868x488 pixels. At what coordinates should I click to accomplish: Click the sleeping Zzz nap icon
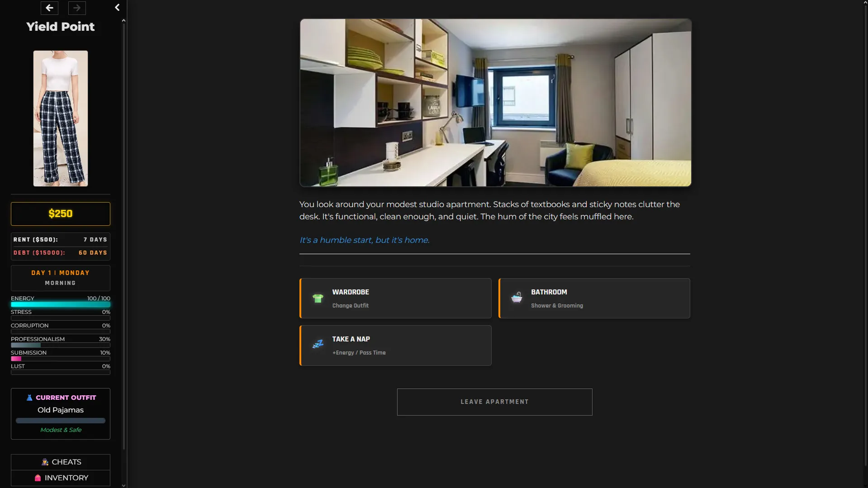tap(318, 344)
